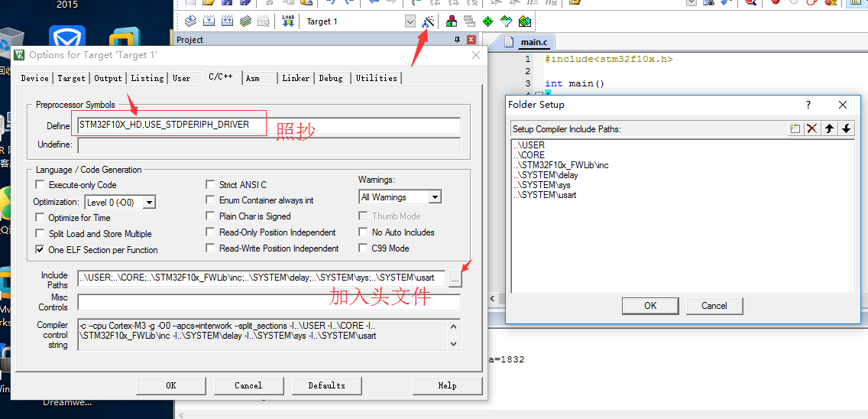Click the LOAD download-to-flash icon
Image resolution: width=868 pixels, height=419 pixels.
[288, 21]
